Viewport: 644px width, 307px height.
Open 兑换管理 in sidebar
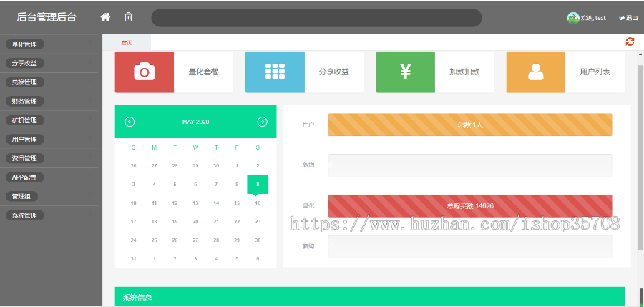24,82
